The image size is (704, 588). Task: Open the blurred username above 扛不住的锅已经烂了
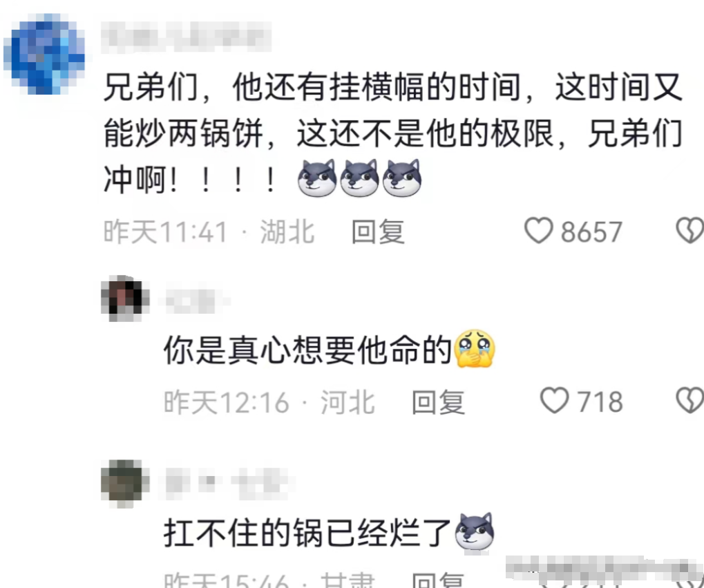[x=229, y=484]
